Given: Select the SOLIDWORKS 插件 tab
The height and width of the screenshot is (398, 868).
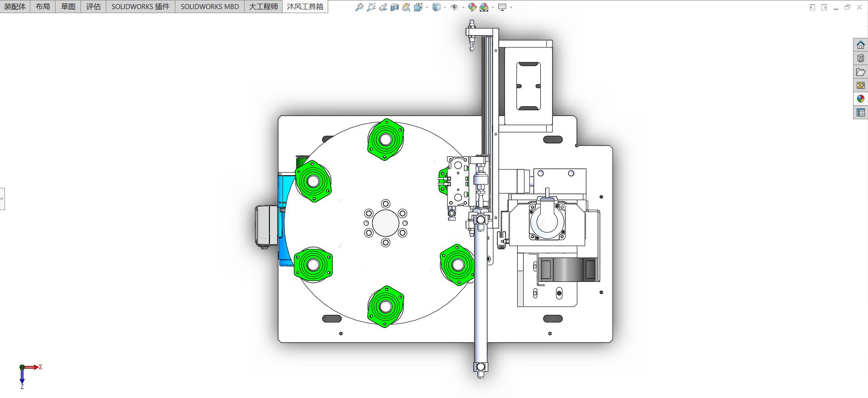Looking at the screenshot, I should pyautogui.click(x=141, y=6).
